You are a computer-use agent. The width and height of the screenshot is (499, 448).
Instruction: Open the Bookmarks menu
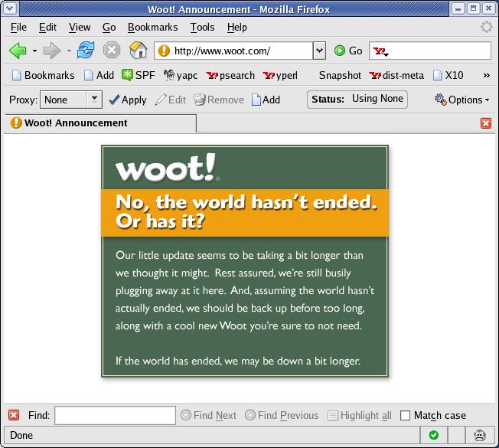(152, 27)
